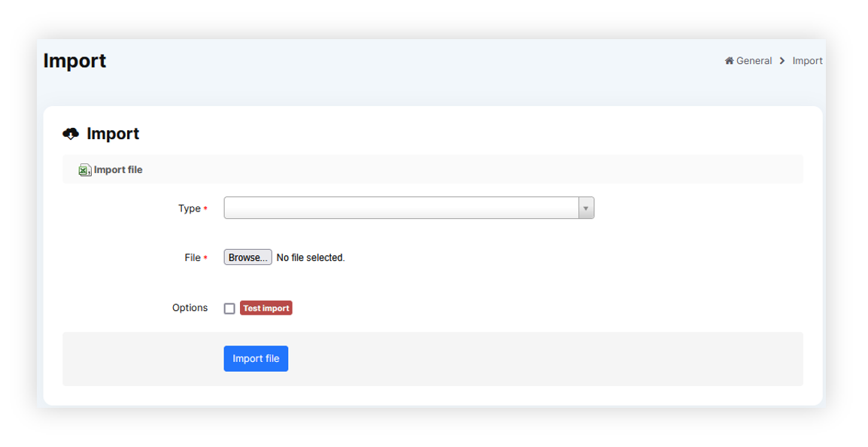Click the breadcrumb chevron separator arrow
The width and height of the screenshot is (868, 447).
tap(782, 61)
